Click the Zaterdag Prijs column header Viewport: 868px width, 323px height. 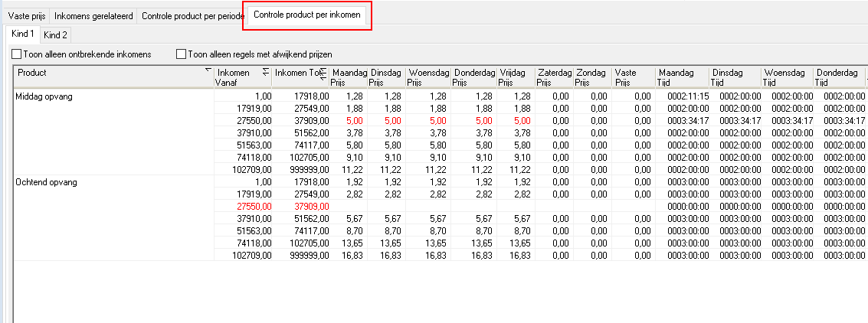coord(553,77)
